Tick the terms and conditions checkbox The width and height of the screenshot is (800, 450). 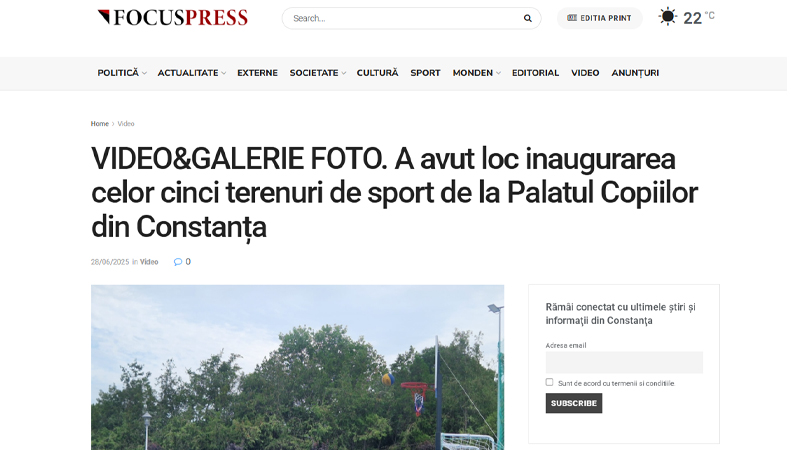549,382
